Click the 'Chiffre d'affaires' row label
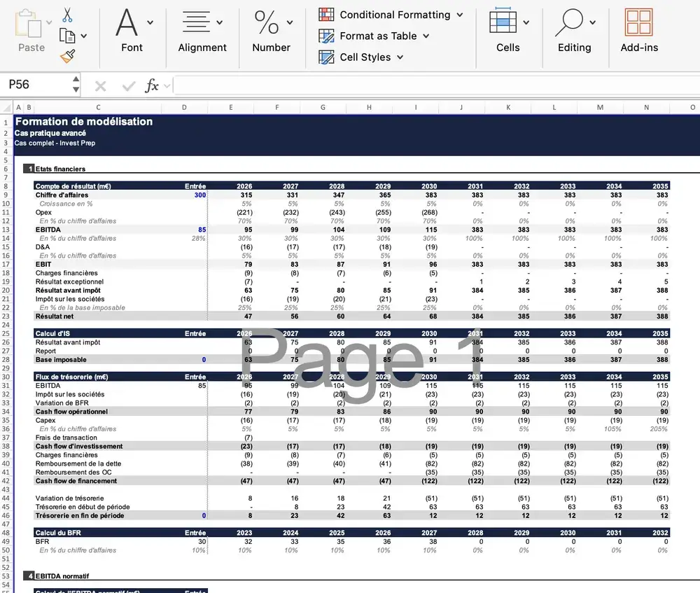This screenshot has height=593, width=700. tap(62, 195)
